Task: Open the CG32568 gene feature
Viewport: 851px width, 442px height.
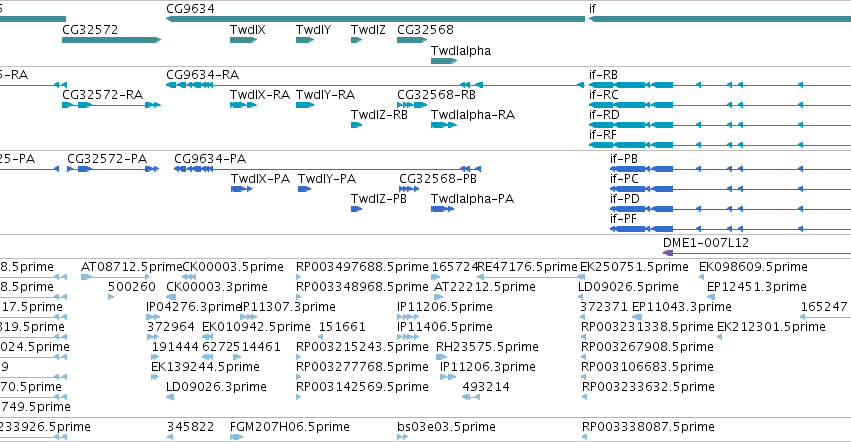Action: click(412, 40)
